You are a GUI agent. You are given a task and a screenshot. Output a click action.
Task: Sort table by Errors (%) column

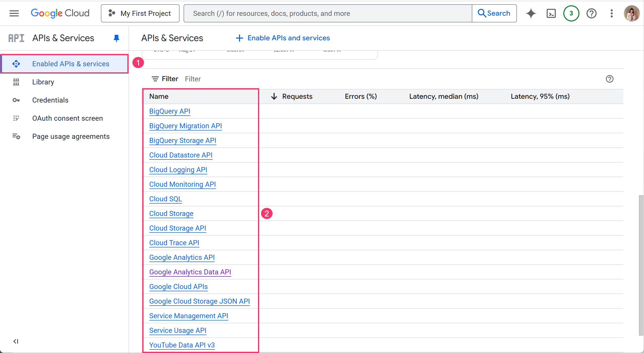pyautogui.click(x=361, y=96)
